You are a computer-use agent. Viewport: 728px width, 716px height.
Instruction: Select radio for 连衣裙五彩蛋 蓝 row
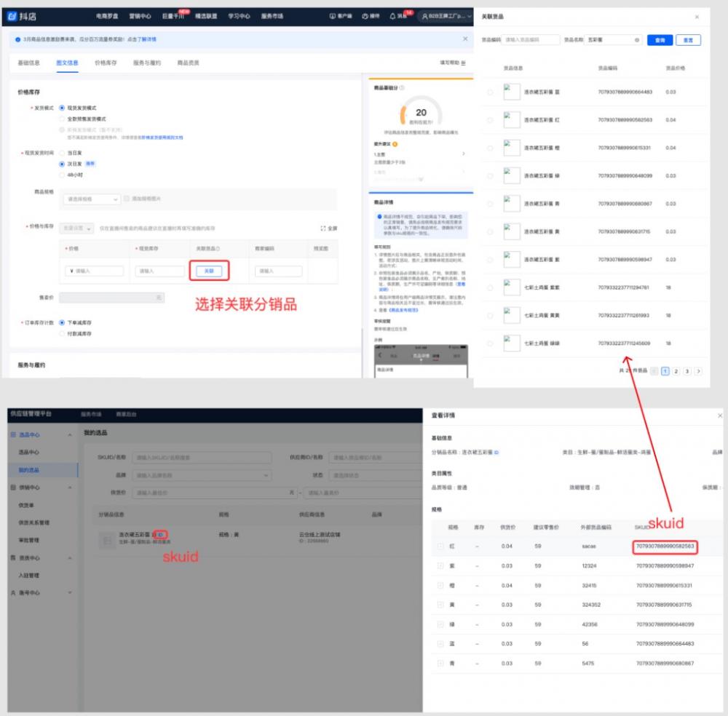490,92
